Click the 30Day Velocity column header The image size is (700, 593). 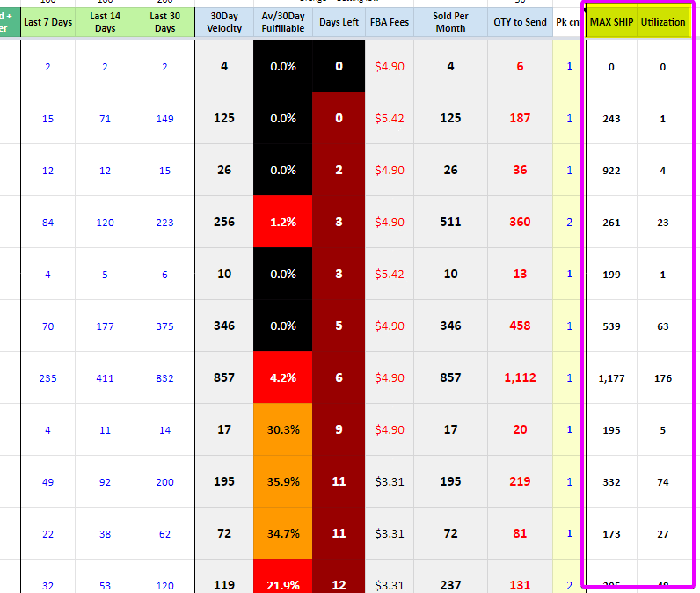(x=224, y=22)
